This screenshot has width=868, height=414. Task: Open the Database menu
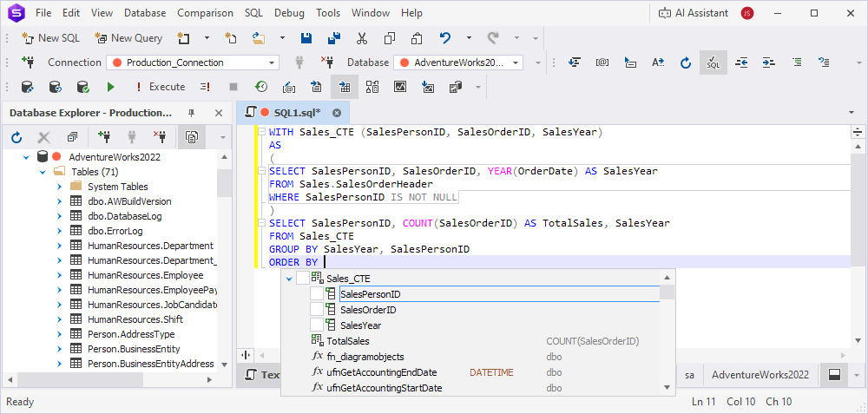click(x=144, y=13)
